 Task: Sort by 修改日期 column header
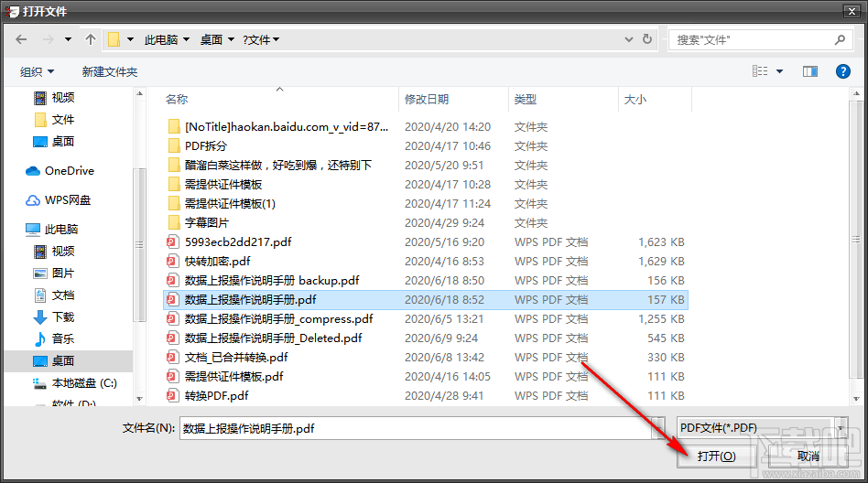point(427,99)
